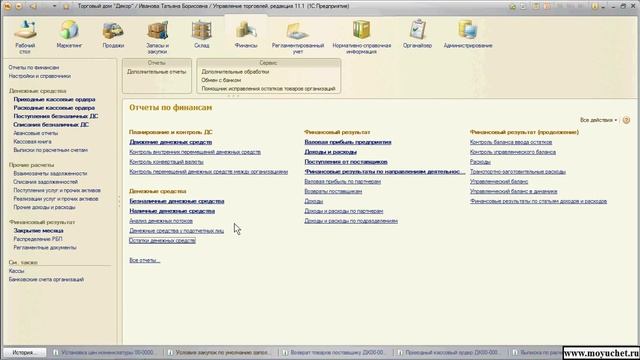Open Остатки денежных средств report
The height and width of the screenshot is (360, 640).
tap(162, 240)
